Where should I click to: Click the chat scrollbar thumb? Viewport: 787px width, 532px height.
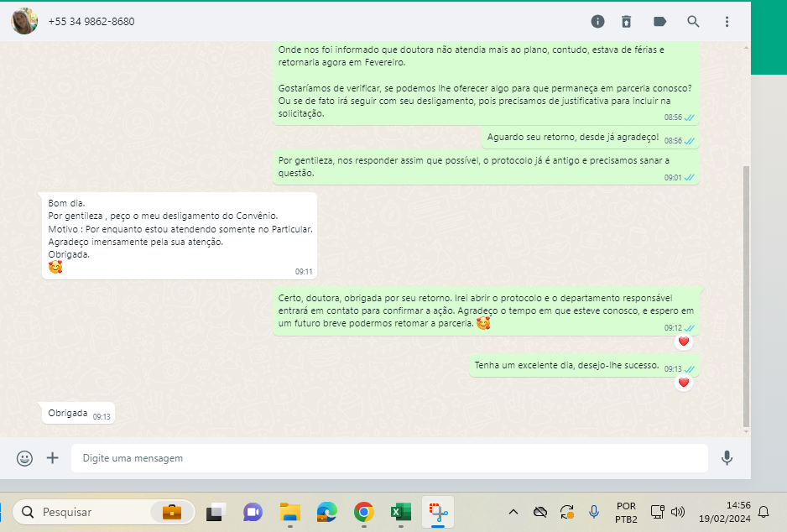[746, 296]
